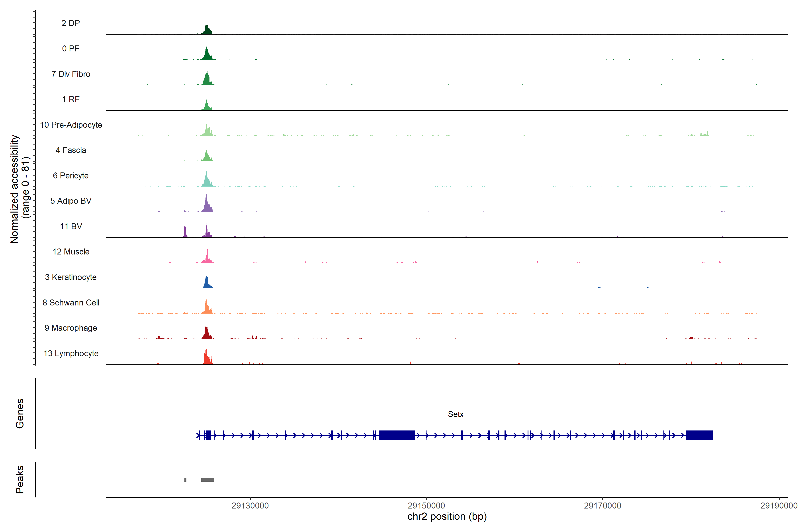Click the 3 Keratinocyte track label
Viewport: 798px width, 532px height.
[x=70, y=277]
